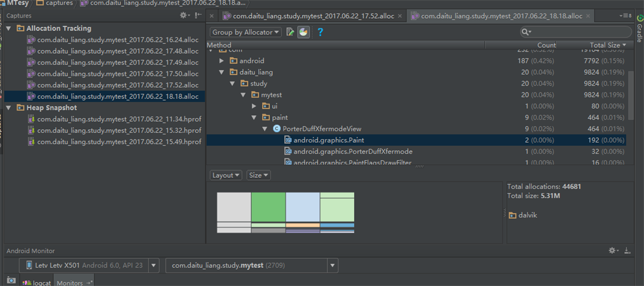Image resolution: width=644 pixels, height=286 pixels.
Task: Click MTesy project in breadcrumb
Action: coord(17,4)
